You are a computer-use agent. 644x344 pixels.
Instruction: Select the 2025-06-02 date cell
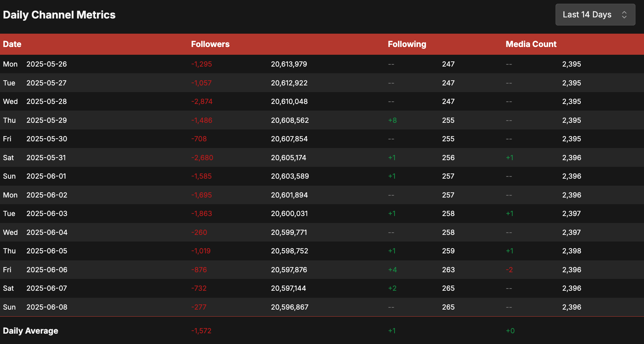tap(47, 195)
